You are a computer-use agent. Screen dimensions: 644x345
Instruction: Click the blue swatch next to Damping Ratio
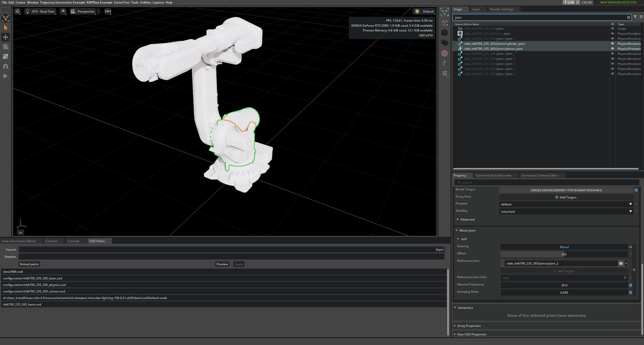point(631,292)
